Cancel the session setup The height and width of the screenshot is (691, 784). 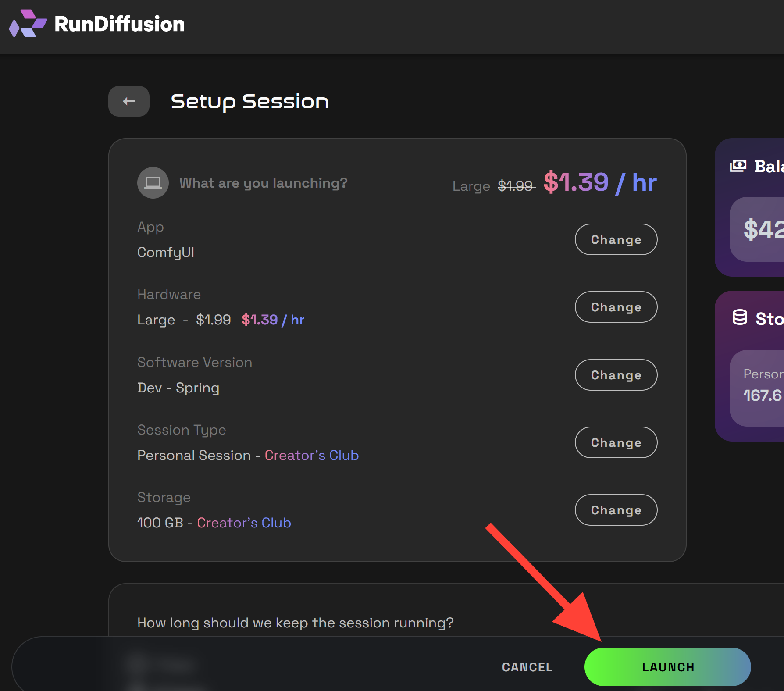(527, 667)
